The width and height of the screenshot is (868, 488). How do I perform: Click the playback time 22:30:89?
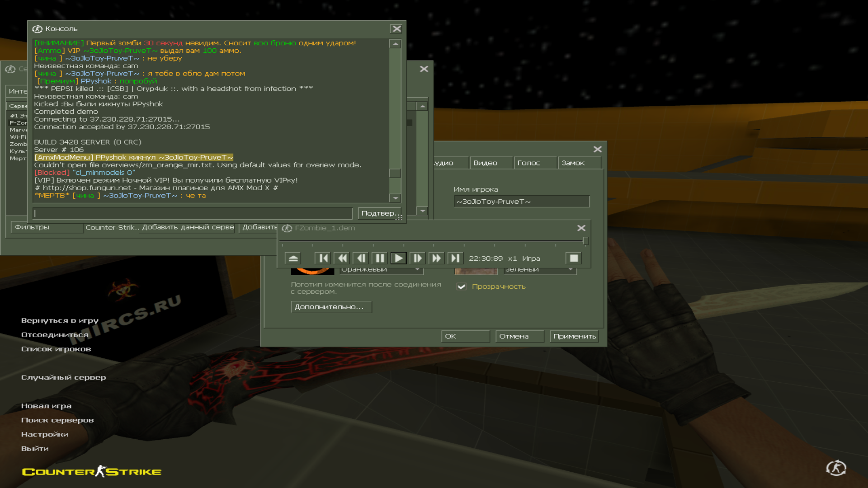(x=486, y=258)
